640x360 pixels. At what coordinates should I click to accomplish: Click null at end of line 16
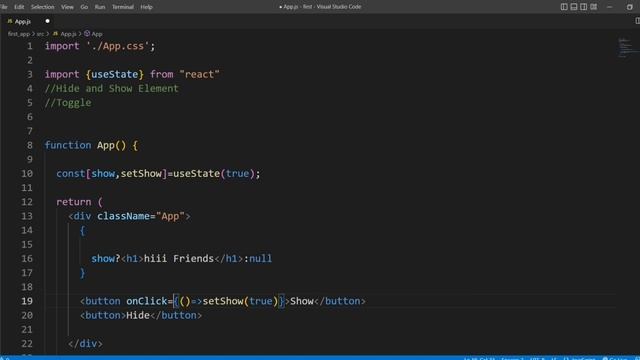point(260,259)
